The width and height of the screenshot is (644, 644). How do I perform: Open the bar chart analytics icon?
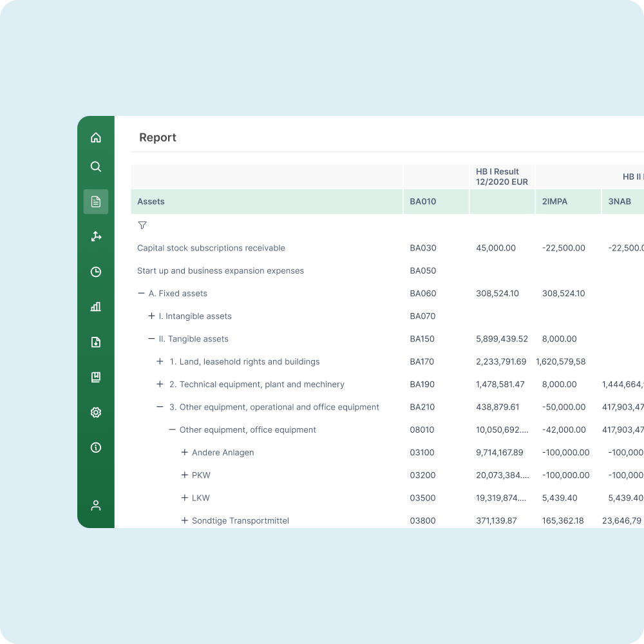[x=96, y=307]
